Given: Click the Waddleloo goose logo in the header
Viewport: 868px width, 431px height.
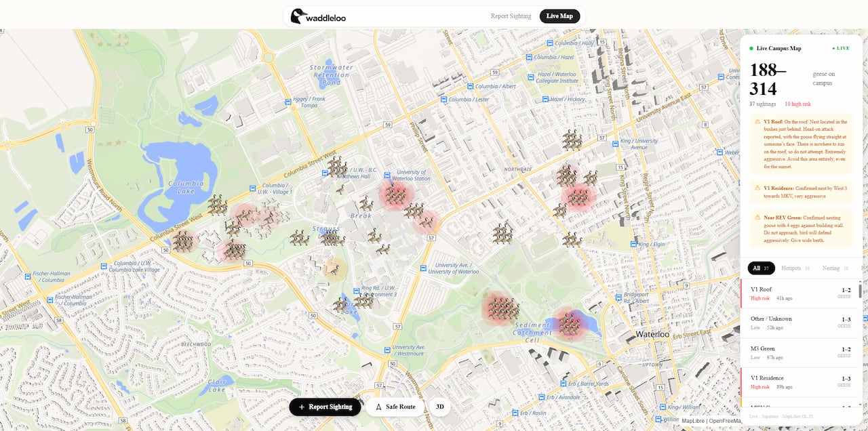Looking at the screenshot, I should [x=297, y=16].
